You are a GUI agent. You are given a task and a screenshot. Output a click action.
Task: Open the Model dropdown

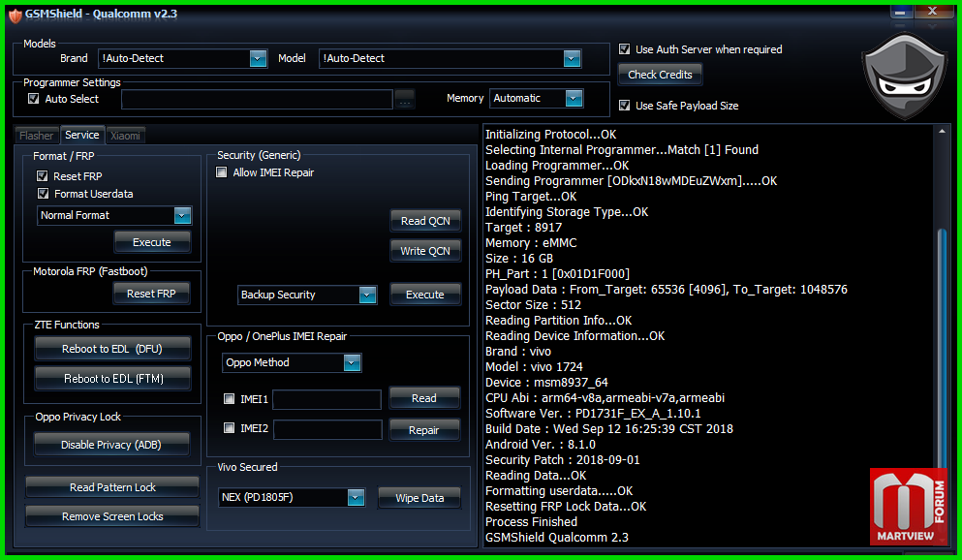pyautogui.click(x=572, y=59)
